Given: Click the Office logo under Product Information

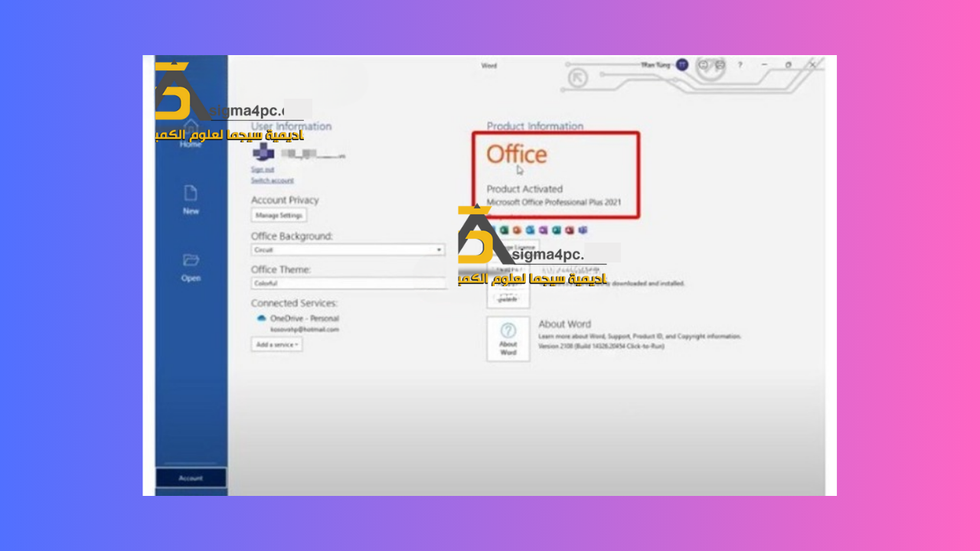Looking at the screenshot, I should [x=517, y=155].
